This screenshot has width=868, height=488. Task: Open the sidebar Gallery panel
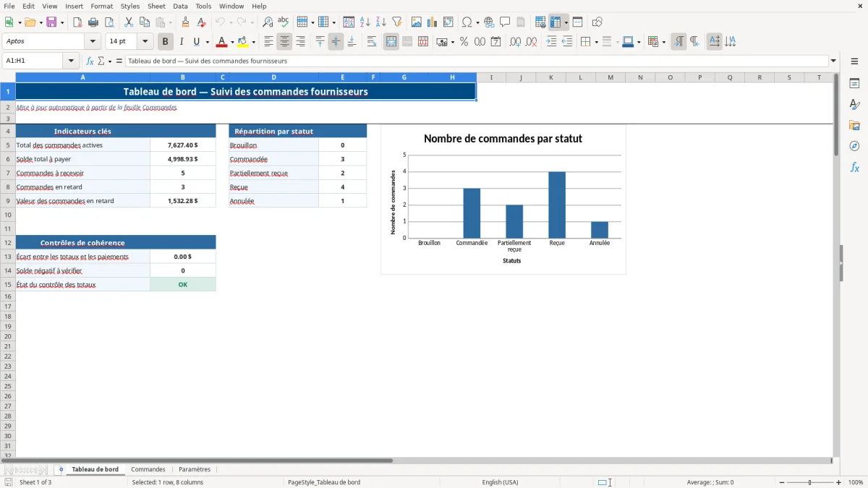point(854,126)
